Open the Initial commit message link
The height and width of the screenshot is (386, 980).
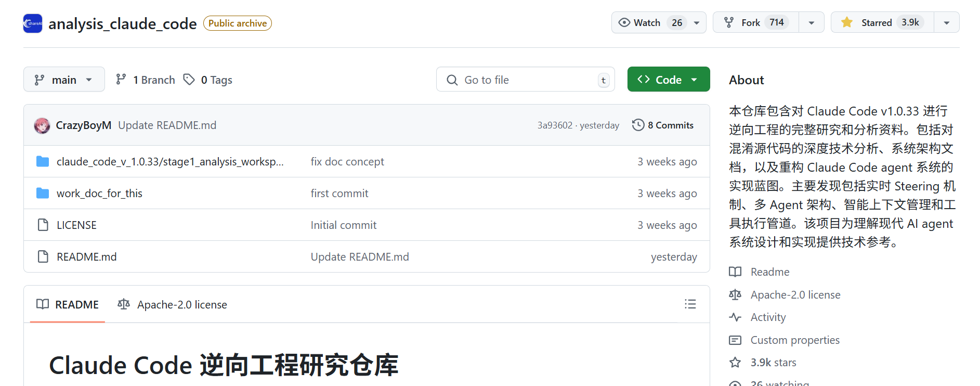[344, 225]
